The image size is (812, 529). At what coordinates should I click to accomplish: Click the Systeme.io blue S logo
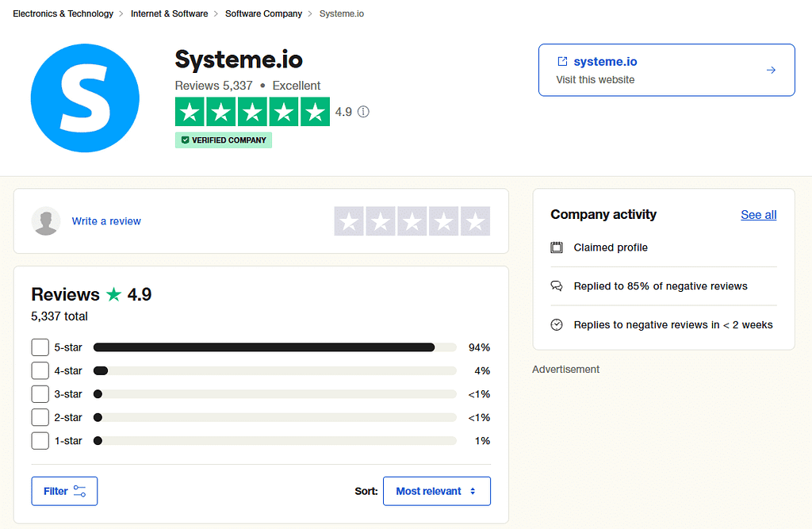[x=85, y=98]
